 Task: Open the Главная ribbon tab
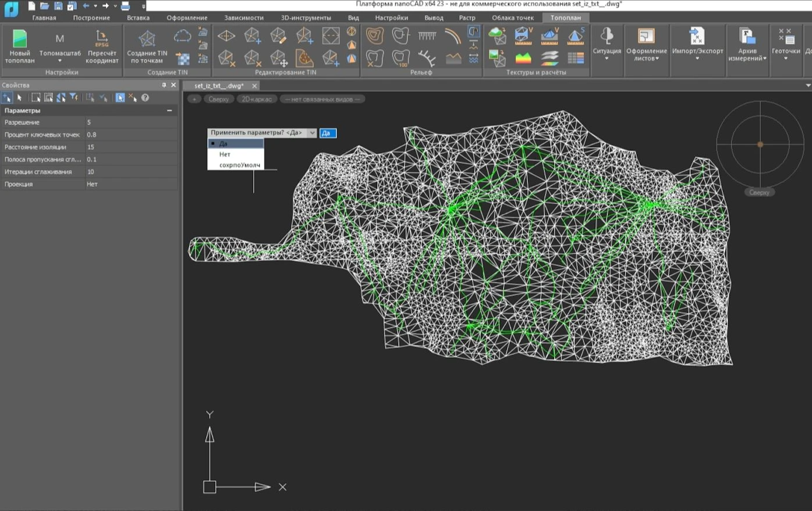tap(44, 17)
